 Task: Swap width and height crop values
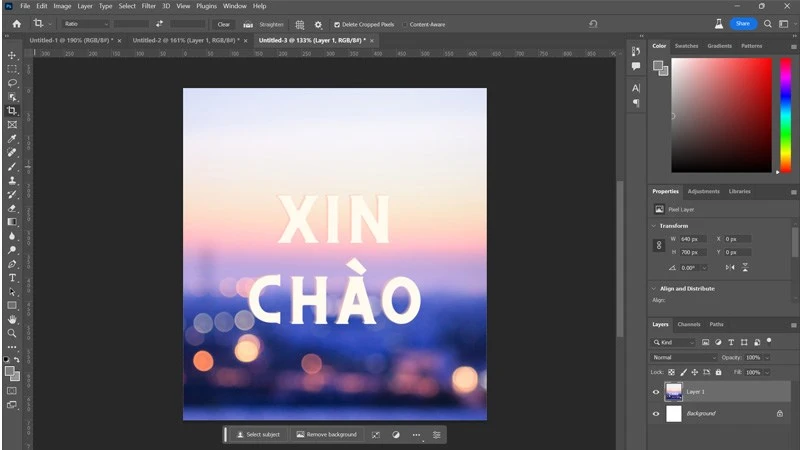[160, 24]
